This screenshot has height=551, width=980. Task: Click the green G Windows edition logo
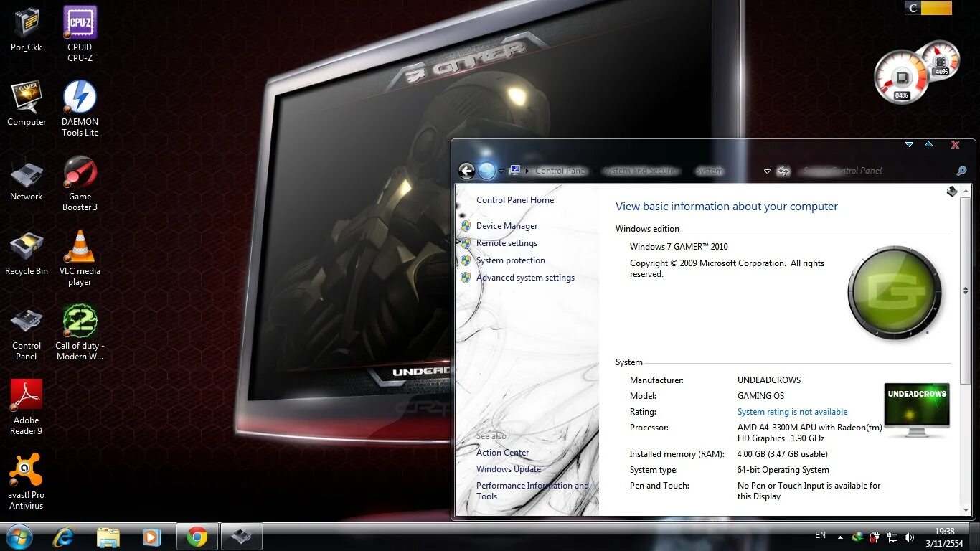[x=895, y=293]
